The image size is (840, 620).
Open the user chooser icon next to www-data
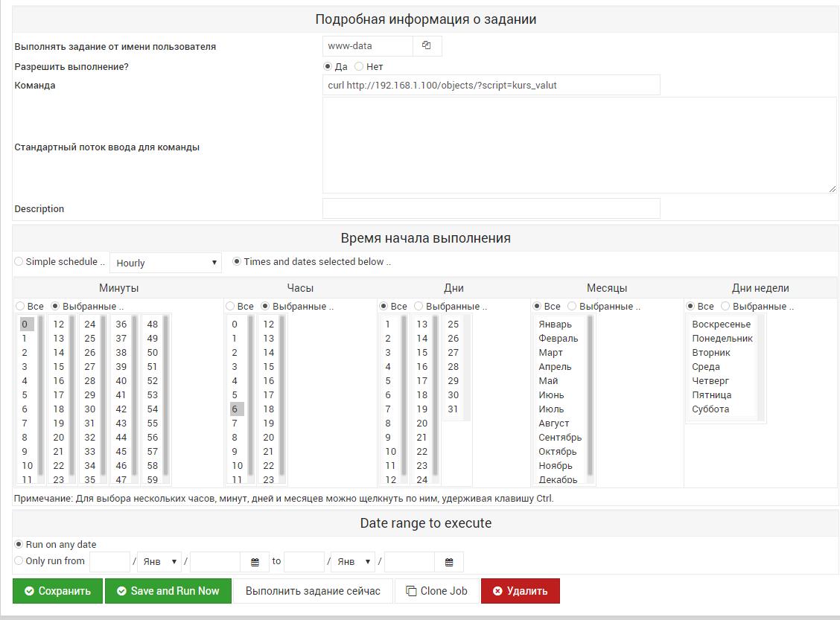pos(427,45)
